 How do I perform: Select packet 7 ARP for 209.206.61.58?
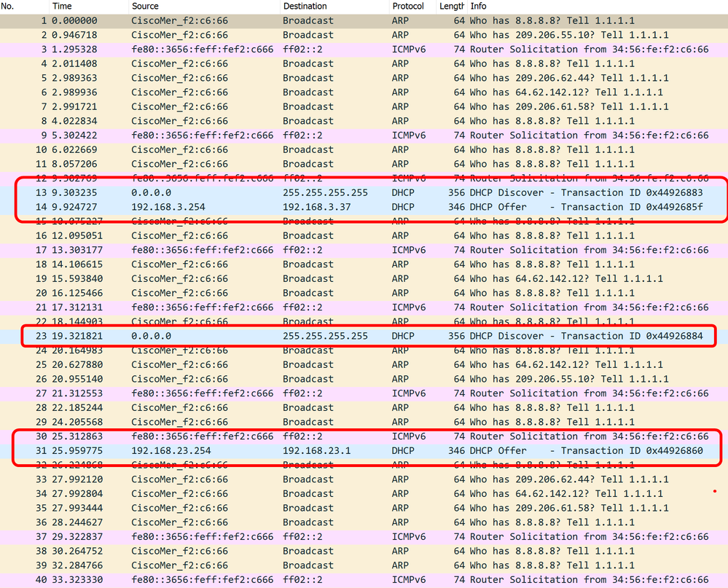coord(364,106)
